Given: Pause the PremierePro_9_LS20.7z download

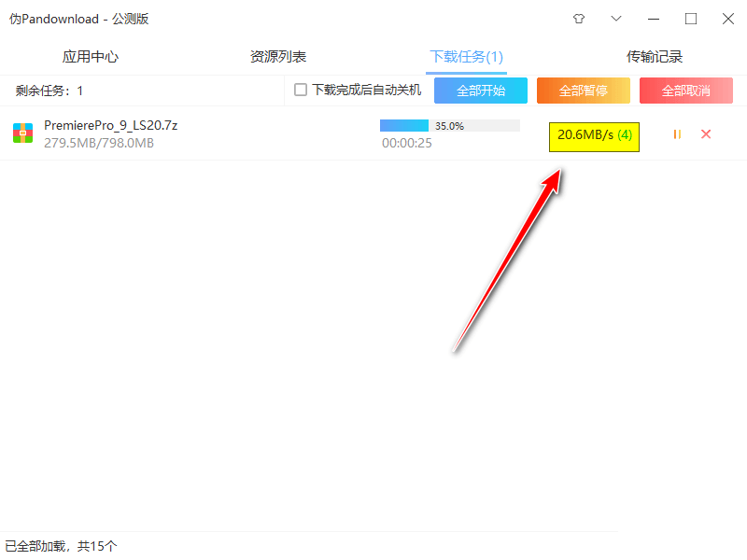Looking at the screenshot, I should pos(676,134).
